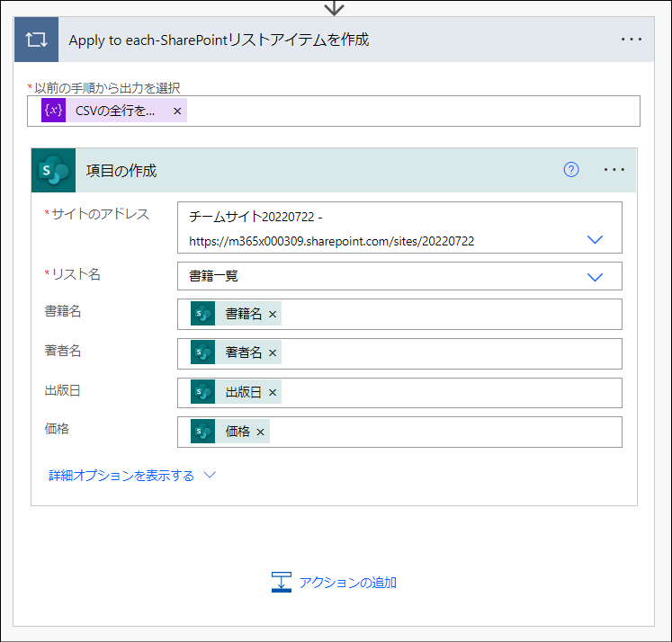Click the 書籍名 dynamic content token
Image resolution: width=672 pixels, height=642 pixels.
point(236,314)
